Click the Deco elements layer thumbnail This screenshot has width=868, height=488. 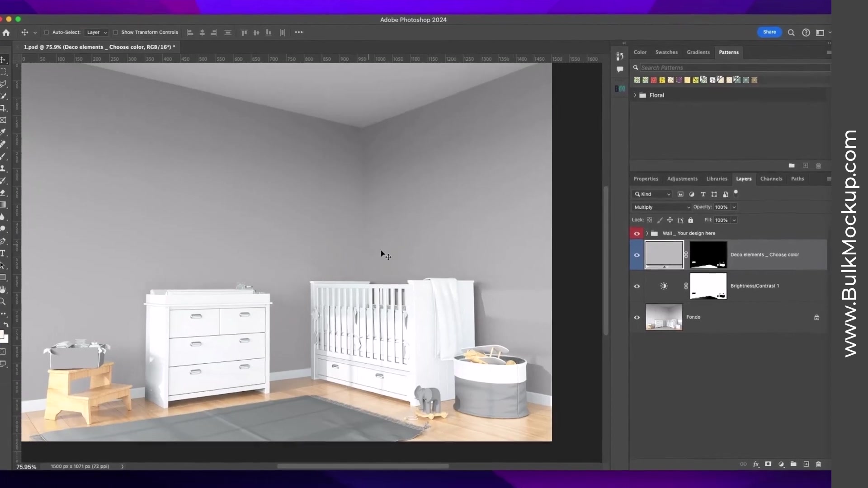pos(664,255)
